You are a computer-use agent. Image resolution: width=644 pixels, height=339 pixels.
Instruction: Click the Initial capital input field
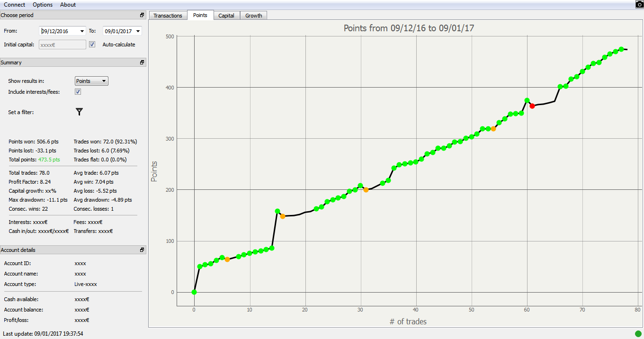[x=63, y=45]
